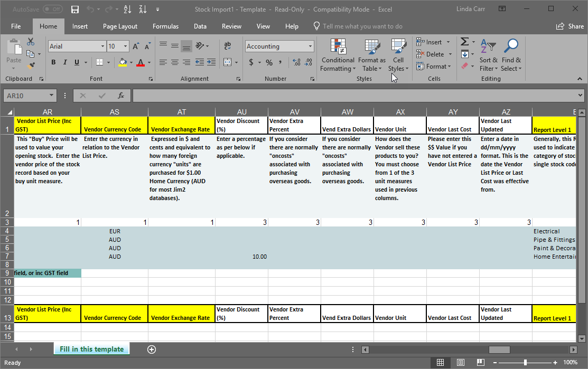Open the Page Layout tab
The height and width of the screenshot is (369, 588).
coord(120,26)
